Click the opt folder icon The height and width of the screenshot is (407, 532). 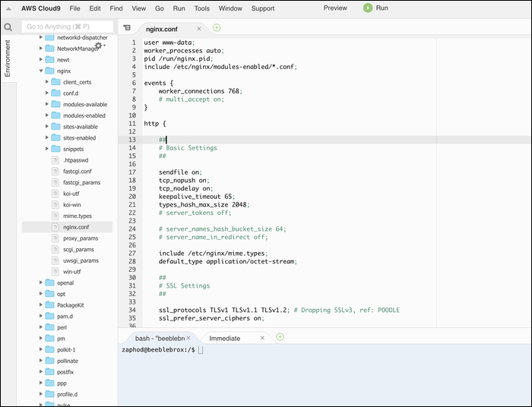[50, 294]
